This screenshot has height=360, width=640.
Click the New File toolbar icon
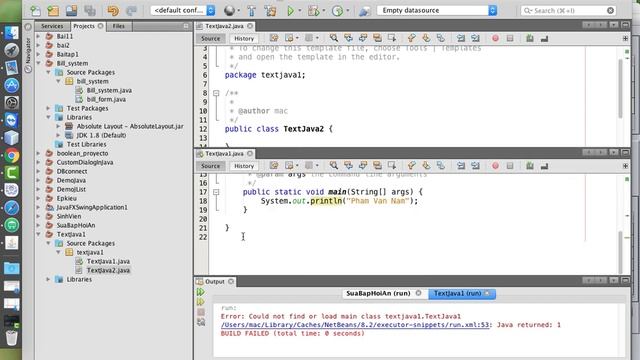pyautogui.click(x=36, y=11)
